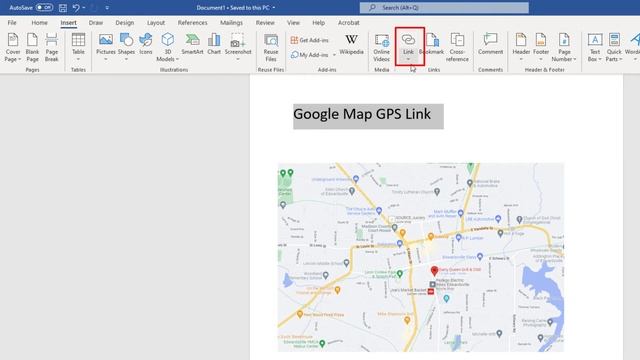This screenshot has height=360, width=640.
Task: Open the Wikipedia add-in
Action: click(351, 44)
